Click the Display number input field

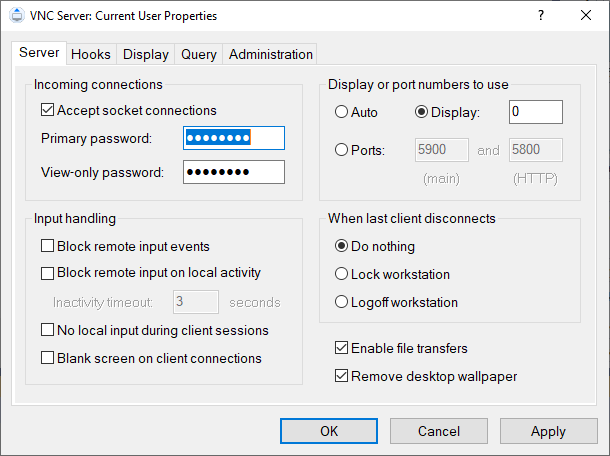click(535, 112)
